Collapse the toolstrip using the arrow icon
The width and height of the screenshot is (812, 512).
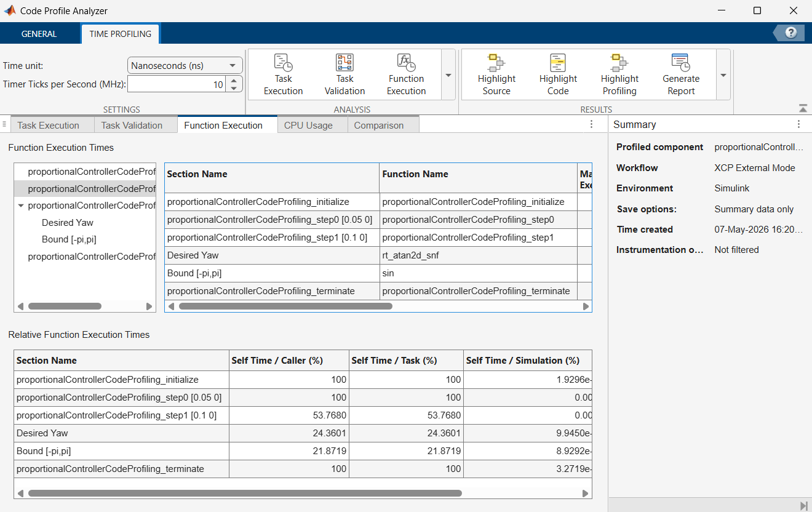(x=803, y=108)
